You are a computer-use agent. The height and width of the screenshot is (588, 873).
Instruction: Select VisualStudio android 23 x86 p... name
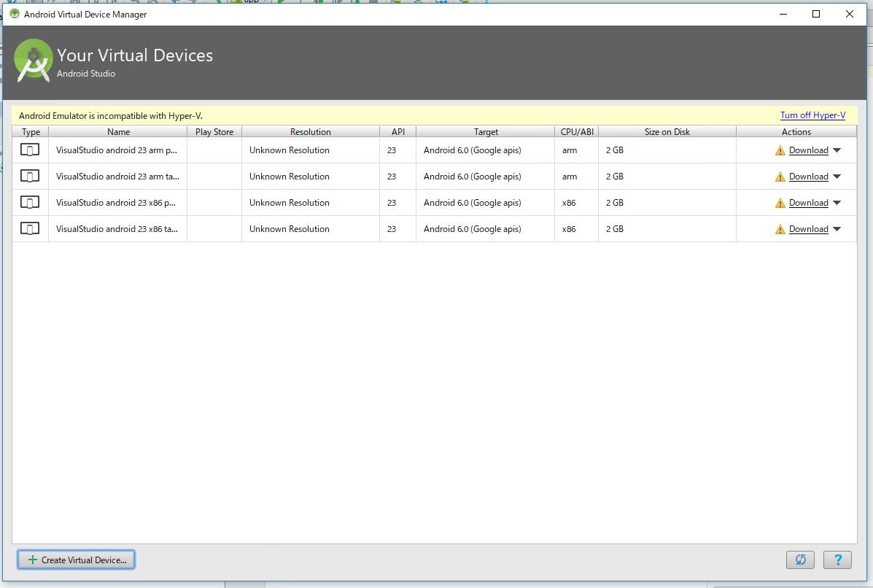click(116, 203)
